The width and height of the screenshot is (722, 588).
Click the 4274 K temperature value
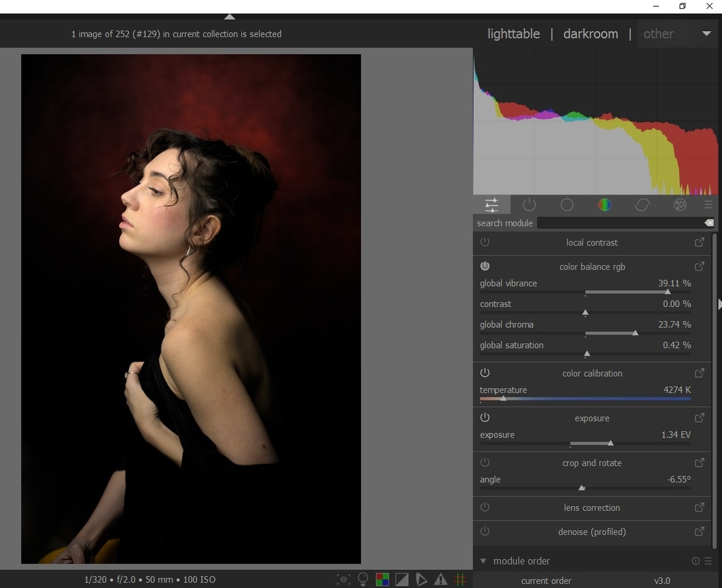[677, 389]
